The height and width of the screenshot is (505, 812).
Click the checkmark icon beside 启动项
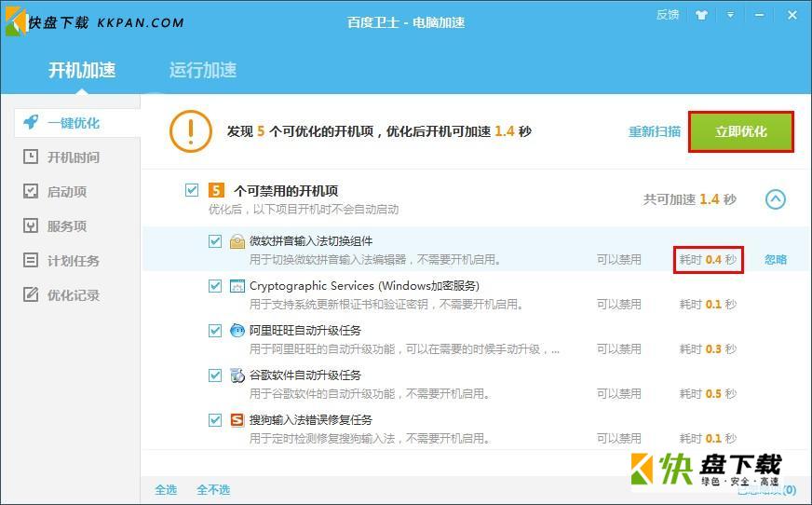pos(31,191)
